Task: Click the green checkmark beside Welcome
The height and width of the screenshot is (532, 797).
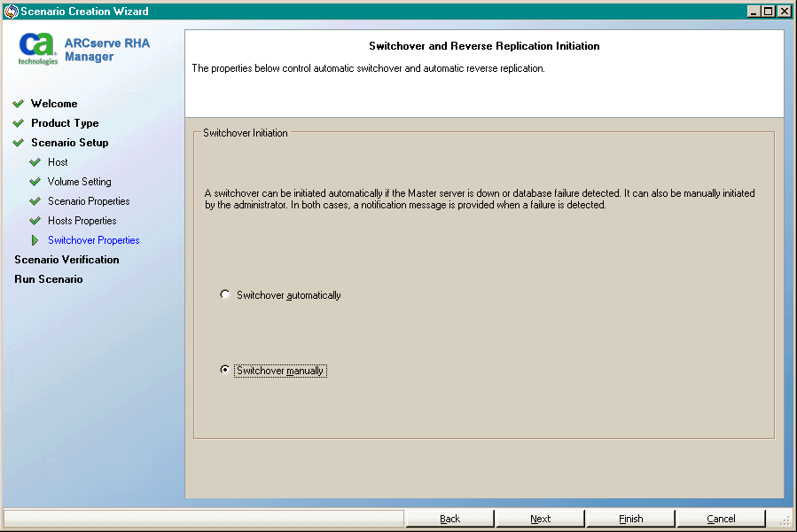Action: 18,103
